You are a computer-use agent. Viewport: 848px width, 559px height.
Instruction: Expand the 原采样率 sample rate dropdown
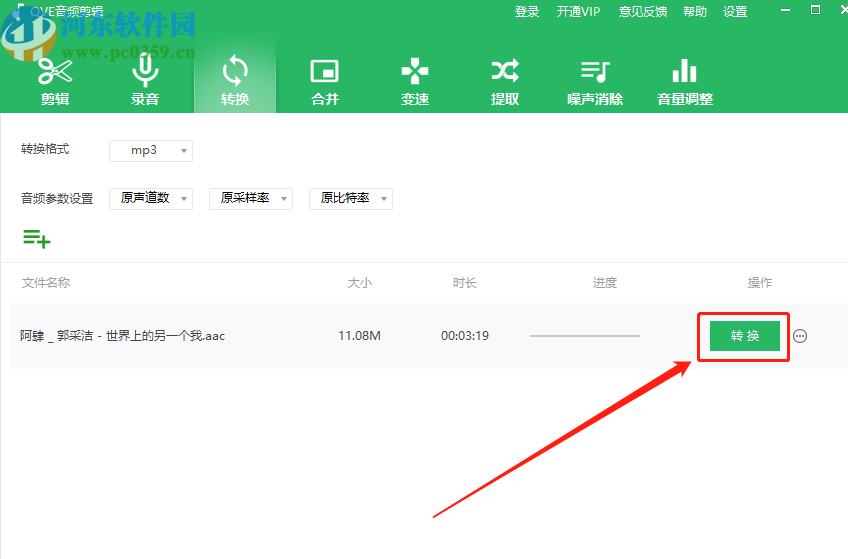(x=251, y=198)
